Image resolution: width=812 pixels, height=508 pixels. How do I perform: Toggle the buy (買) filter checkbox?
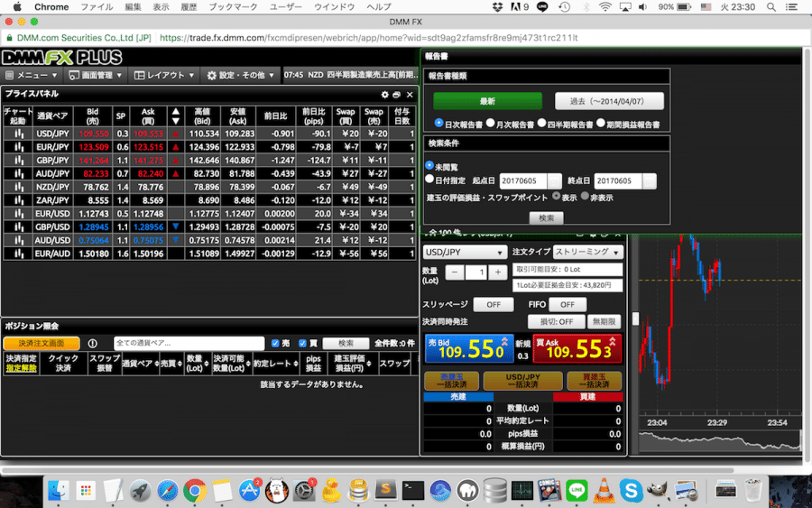coord(302,343)
